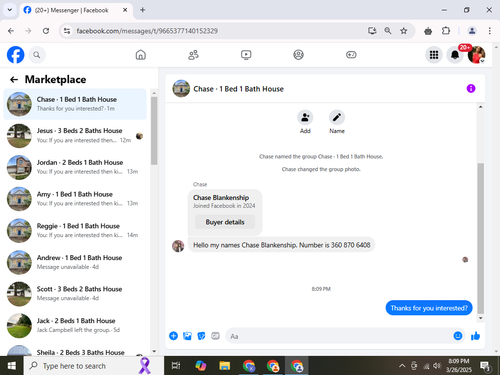The height and width of the screenshot is (375, 500).
Task: Open Chrome profile icon
Action: pos(472,31)
